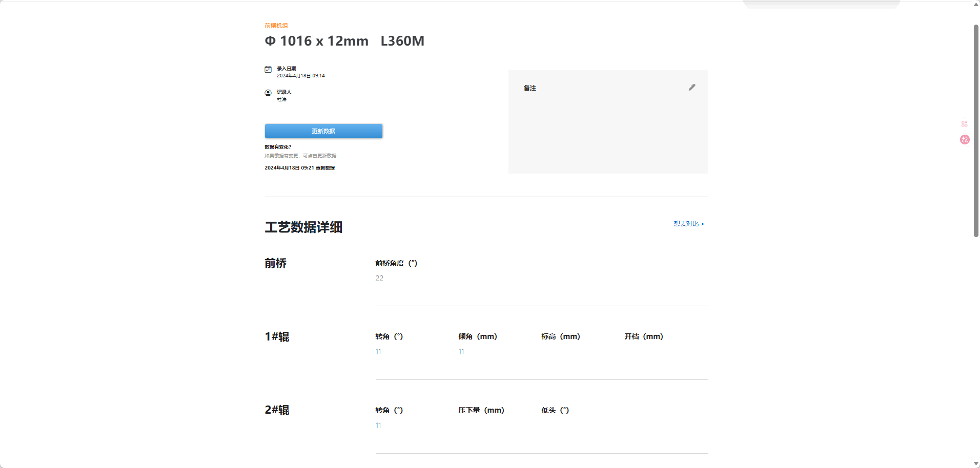
Task: Click the 2#辊 转角 value 11
Action: tap(378, 426)
